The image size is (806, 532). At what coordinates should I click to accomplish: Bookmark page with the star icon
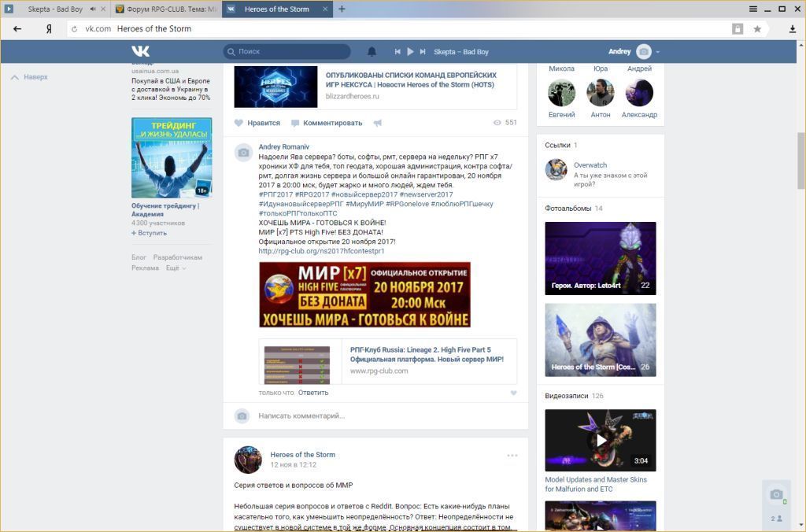tap(757, 29)
